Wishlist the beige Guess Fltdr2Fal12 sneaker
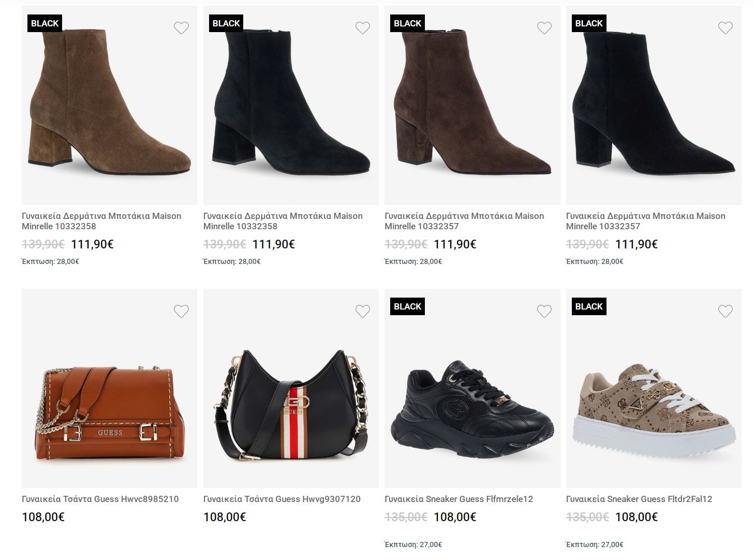754x560 pixels. tap(726, 311)
